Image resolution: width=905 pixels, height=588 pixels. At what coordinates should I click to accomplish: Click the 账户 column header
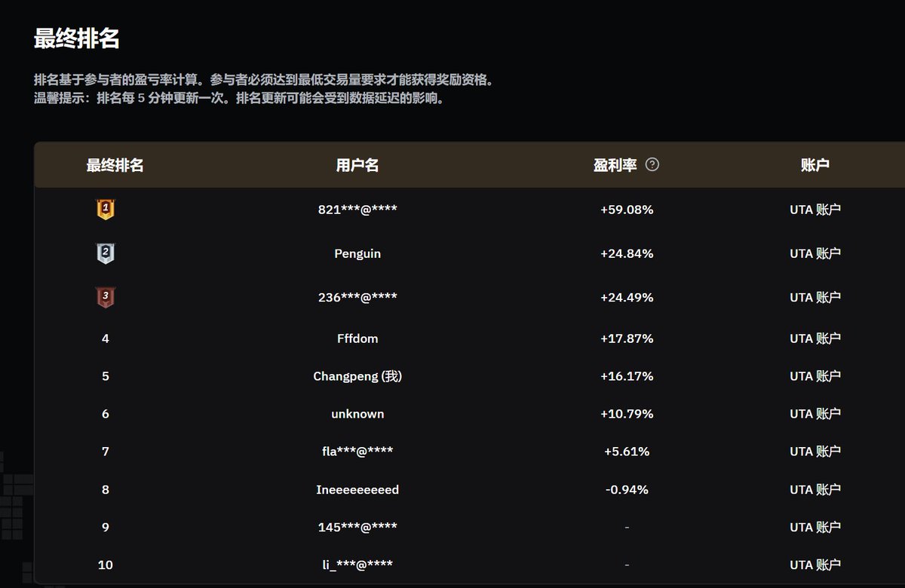pos(815,165)
